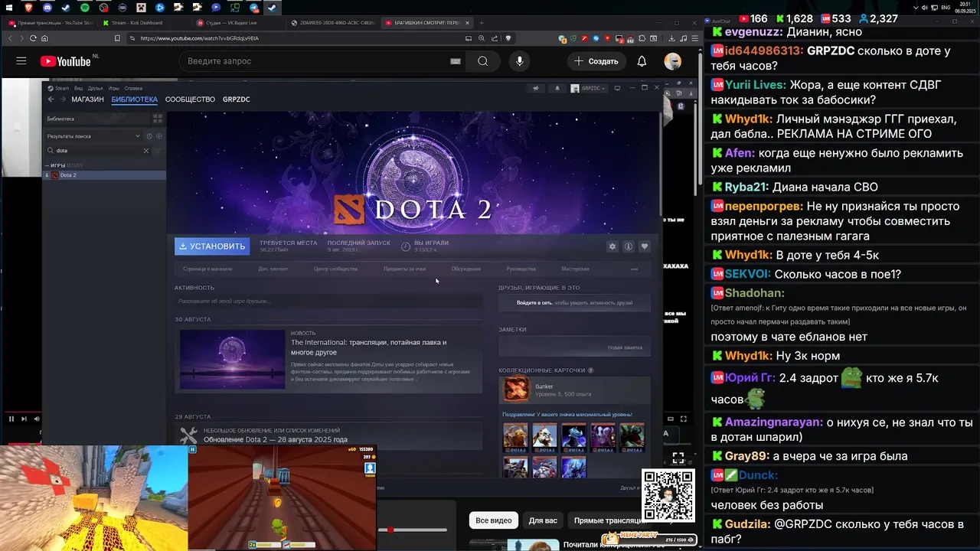The image size is (980, 551).
Task: Click the Steam library search field
Action: coord(97,151)
